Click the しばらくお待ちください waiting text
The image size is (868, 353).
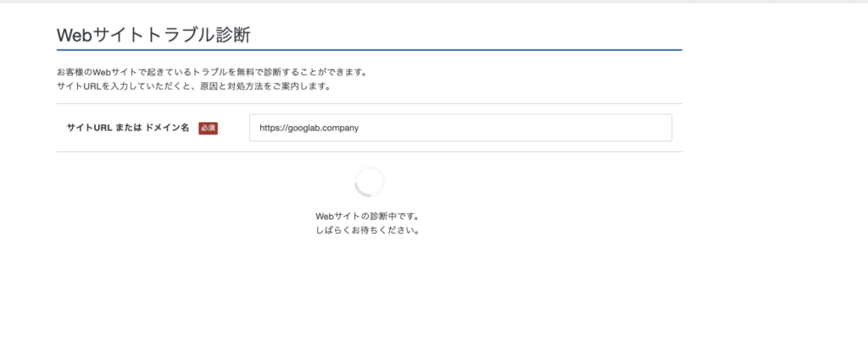pyautogui.click(x=367, y=230)
